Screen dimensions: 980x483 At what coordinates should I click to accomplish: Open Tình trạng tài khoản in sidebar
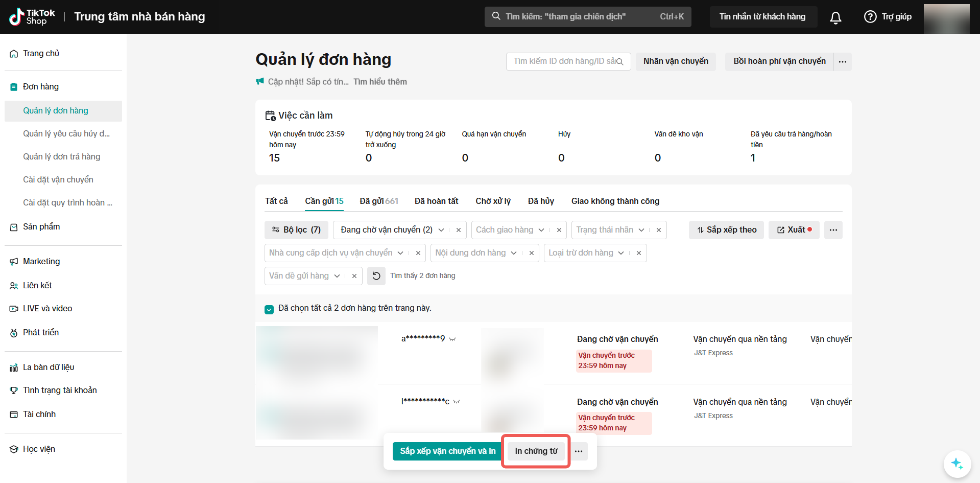click(60, 390)
